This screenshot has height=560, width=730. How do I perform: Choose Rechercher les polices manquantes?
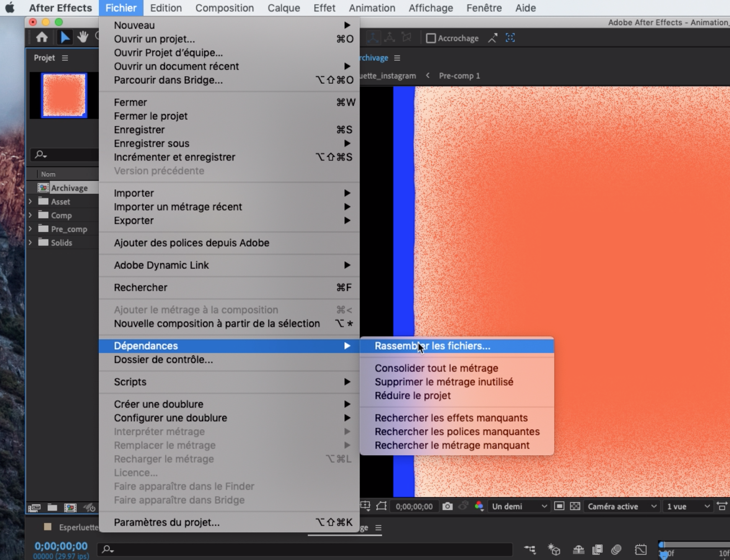[457, 431]
